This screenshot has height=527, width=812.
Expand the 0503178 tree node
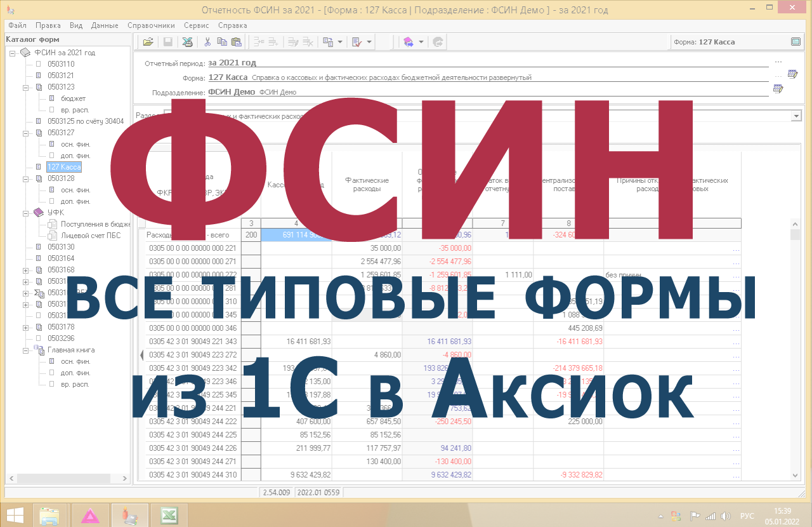point(25,327)
